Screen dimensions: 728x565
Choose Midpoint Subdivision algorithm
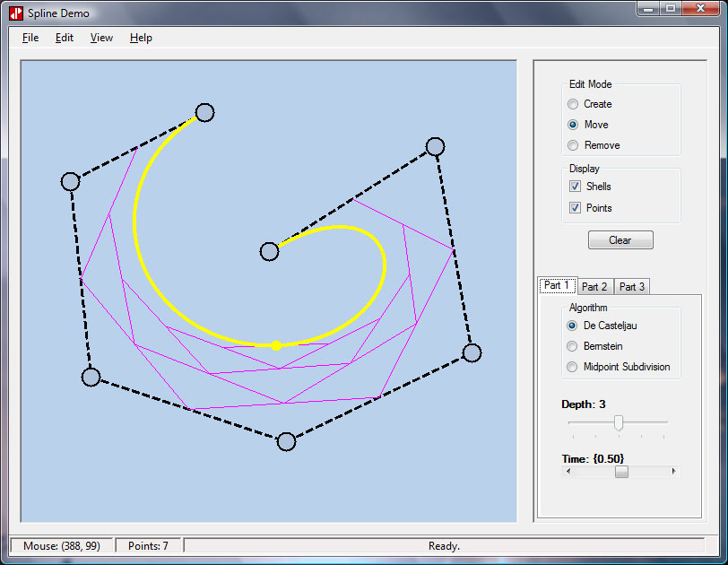[574, 367]
